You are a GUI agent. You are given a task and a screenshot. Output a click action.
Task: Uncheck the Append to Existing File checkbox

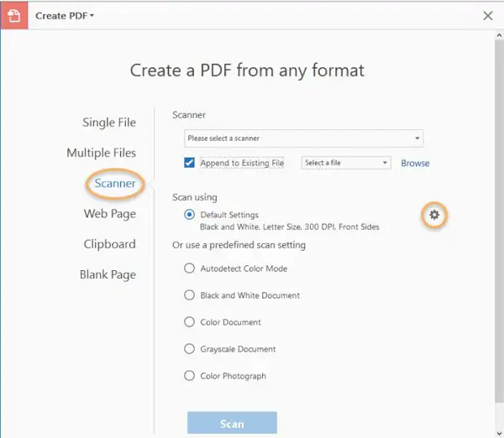pyautogui.click(x=190, y=163)
